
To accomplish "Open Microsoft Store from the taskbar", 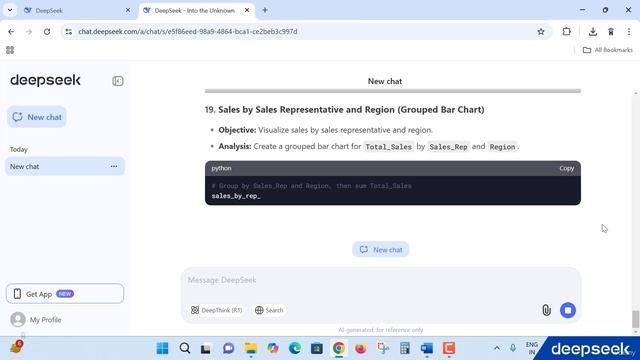I will click(x=317, y=348).
